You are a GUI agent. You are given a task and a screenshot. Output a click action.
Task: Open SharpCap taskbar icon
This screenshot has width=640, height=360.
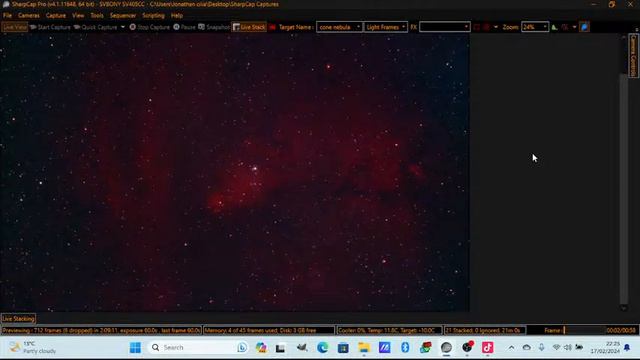(x=446, y=347)
